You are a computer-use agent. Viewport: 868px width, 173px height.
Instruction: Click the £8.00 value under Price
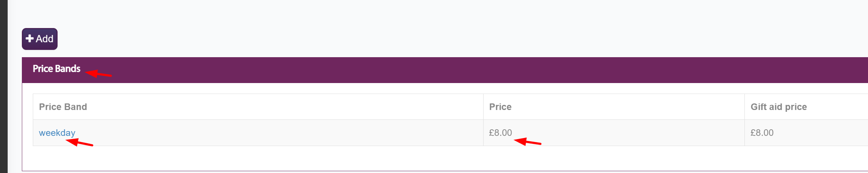(x=500, y=133)
